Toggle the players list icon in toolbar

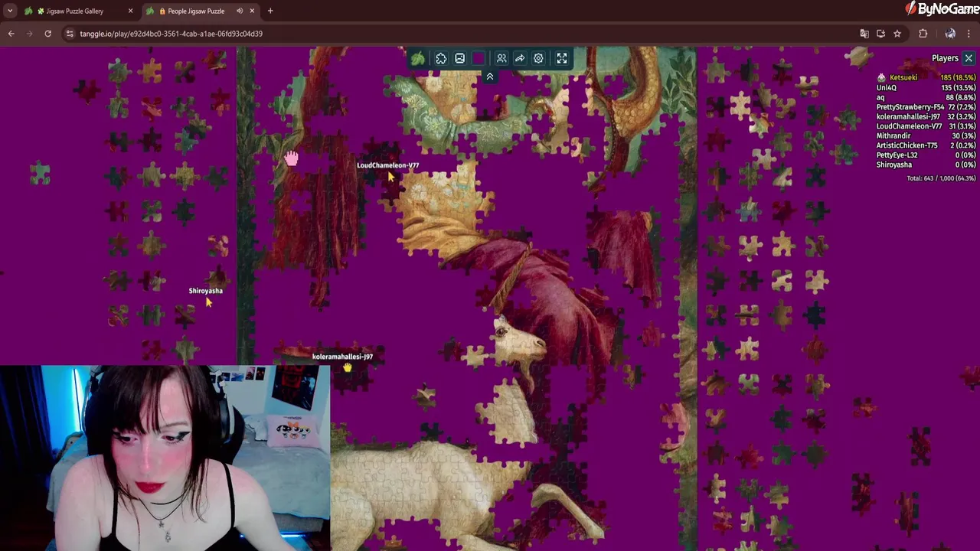(501, 58)
